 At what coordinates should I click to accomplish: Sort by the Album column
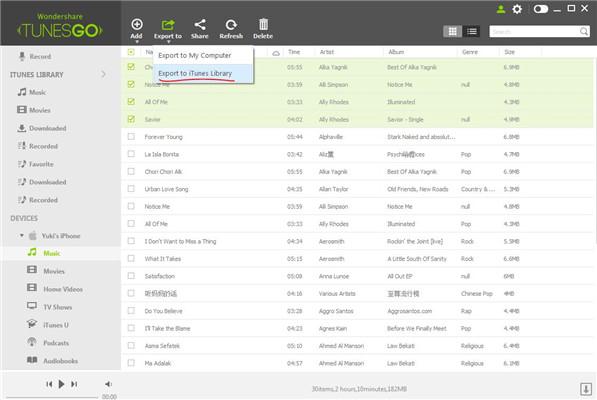click(x=396, y=52)
